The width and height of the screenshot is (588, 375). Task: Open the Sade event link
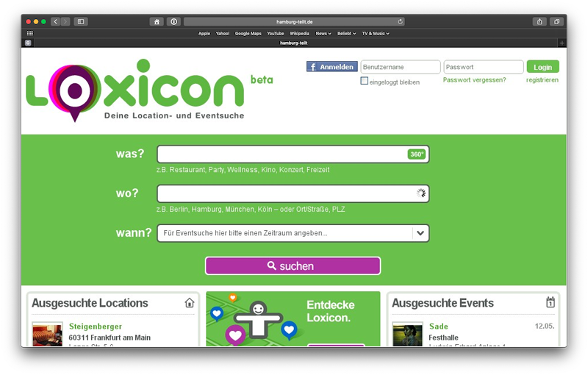coord(438,326)
